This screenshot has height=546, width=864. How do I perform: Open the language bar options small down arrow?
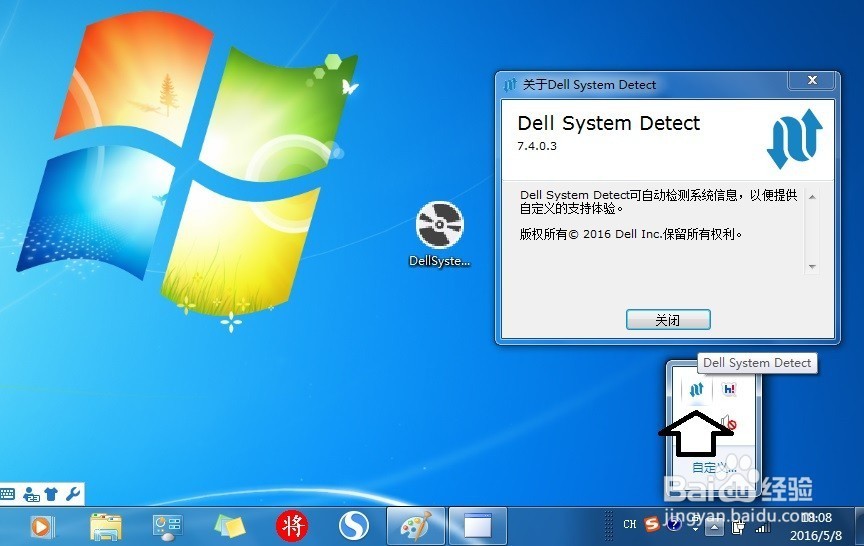click(695, 530)
